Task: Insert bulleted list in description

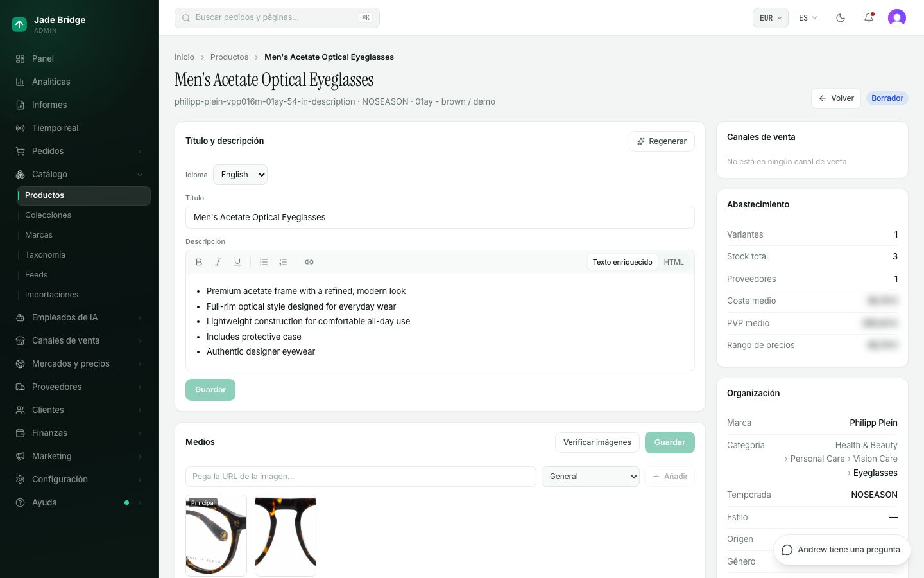Action: point(264,262)
